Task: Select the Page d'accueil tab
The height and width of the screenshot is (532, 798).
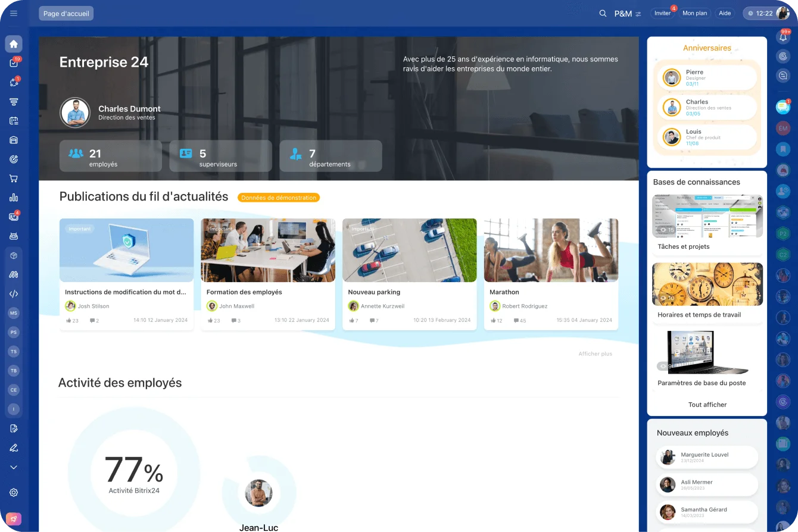Action: click(x=66, y=13)
